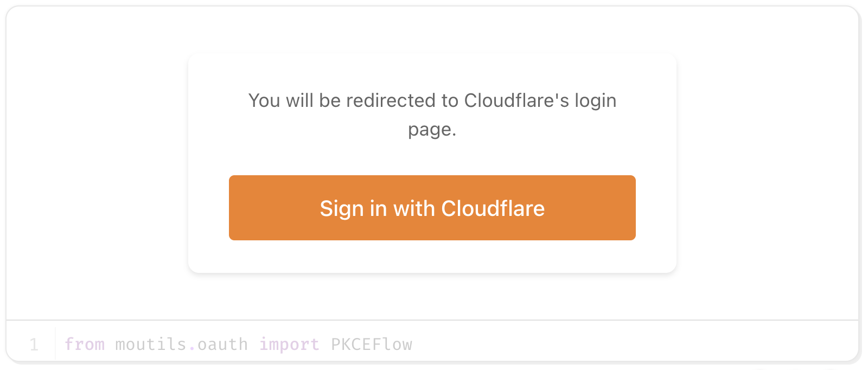Viewport: 868px width, 370px height.
Task: Select line number 1 in the gutter
Action: pos(34,345)
